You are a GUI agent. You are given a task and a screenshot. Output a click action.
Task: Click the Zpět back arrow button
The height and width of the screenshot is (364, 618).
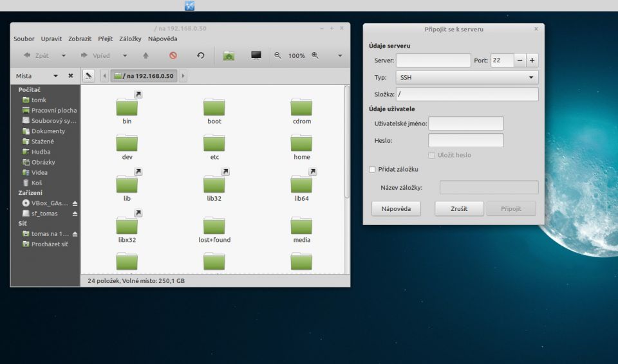point(36,55)
